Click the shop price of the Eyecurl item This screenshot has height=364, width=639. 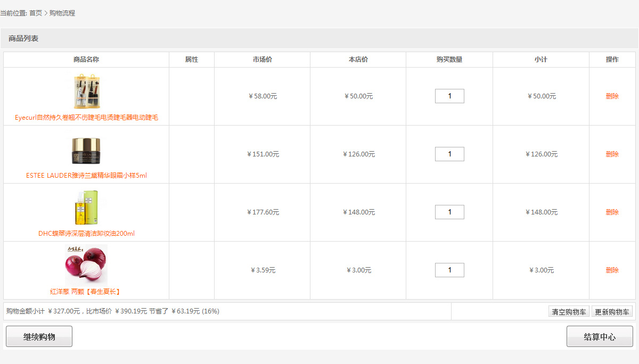click(358, 96)
